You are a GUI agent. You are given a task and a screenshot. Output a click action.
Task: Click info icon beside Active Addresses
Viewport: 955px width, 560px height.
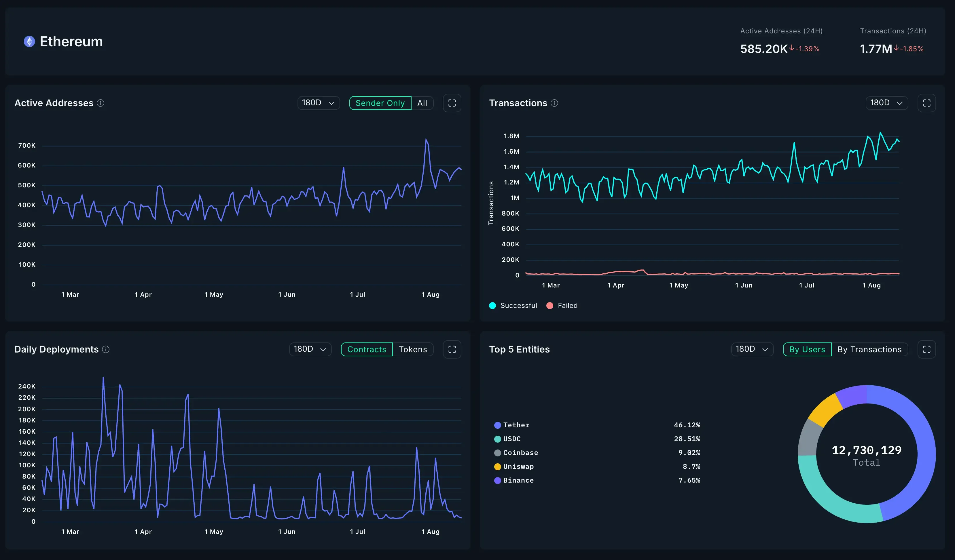coord(101,103)
